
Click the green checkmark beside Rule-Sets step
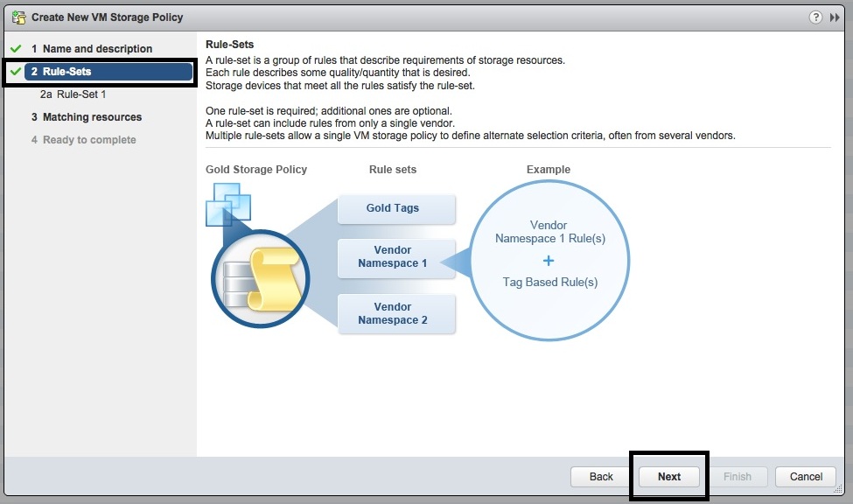(15, 72)
